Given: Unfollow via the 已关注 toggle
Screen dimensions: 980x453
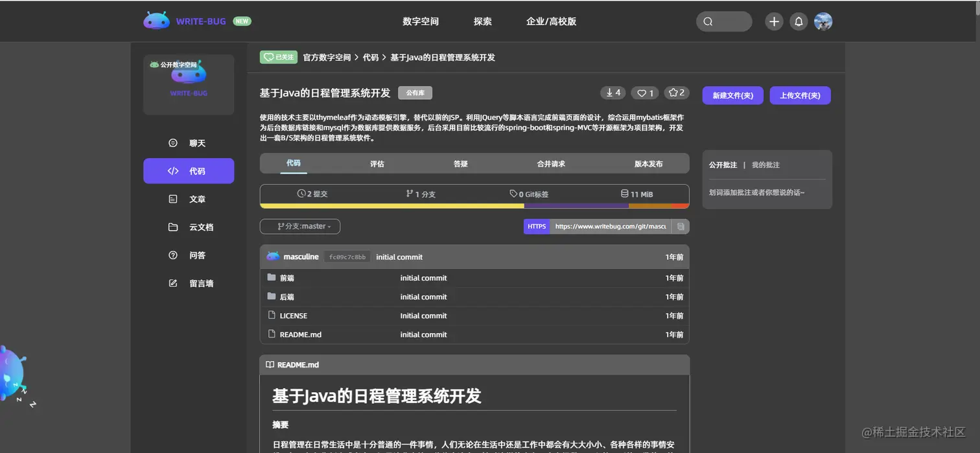Looking at the screenshot, I should [x=278, y=57].
